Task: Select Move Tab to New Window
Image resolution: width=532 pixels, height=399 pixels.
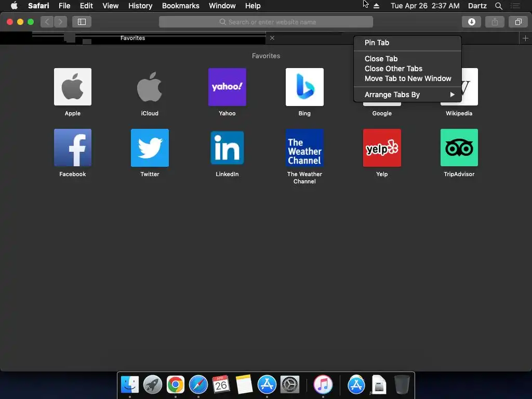Action: pyautogui.click(x=407, y=78)
